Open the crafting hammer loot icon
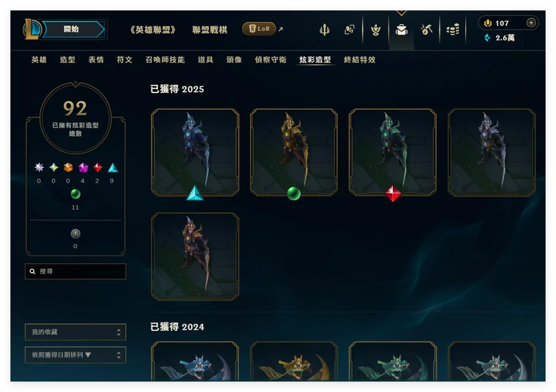This screenshot has height=392, width=556. [x=426, y=30]
